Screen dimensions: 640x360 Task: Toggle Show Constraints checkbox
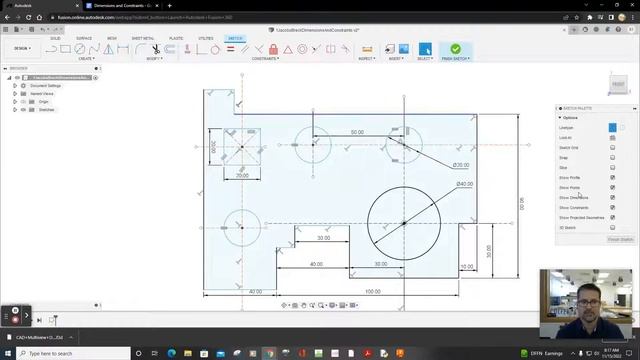(x=612, y=207)
